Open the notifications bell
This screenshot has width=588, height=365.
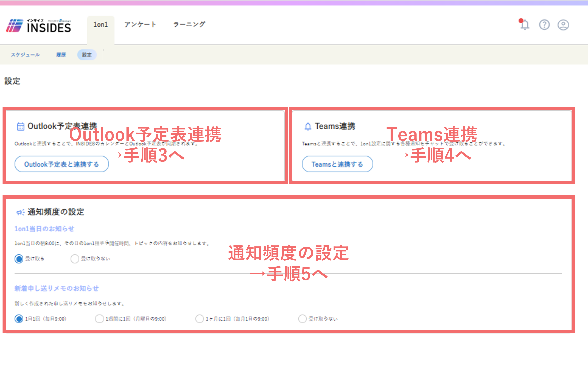[524, 24]
